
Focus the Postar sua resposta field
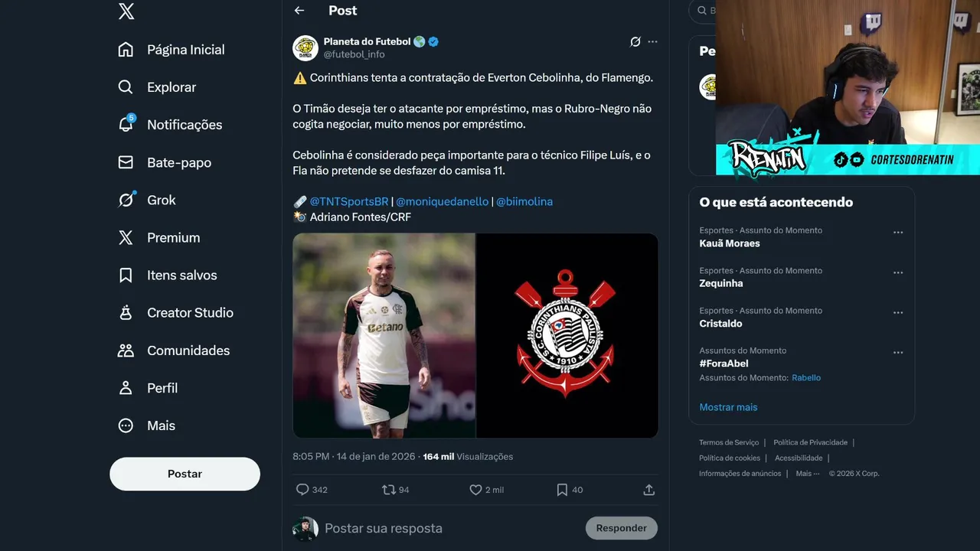coord(450,528)
